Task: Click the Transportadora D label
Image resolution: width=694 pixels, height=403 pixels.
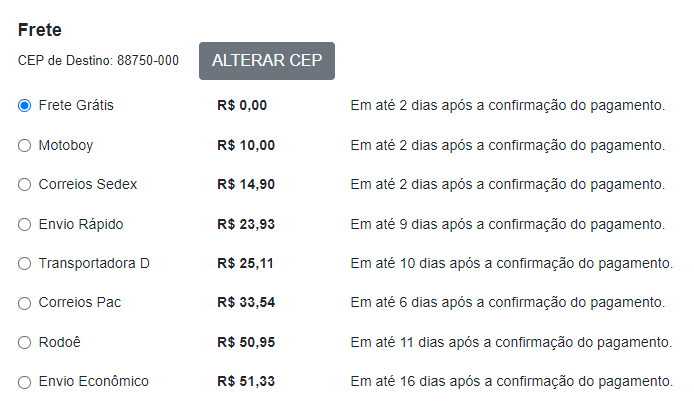Action: 94,263
